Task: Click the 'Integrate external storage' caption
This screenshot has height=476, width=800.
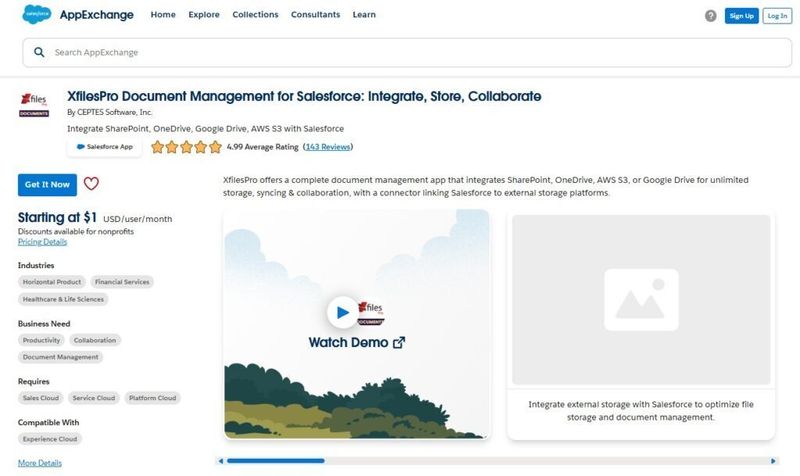Action: tap(641, 411)
